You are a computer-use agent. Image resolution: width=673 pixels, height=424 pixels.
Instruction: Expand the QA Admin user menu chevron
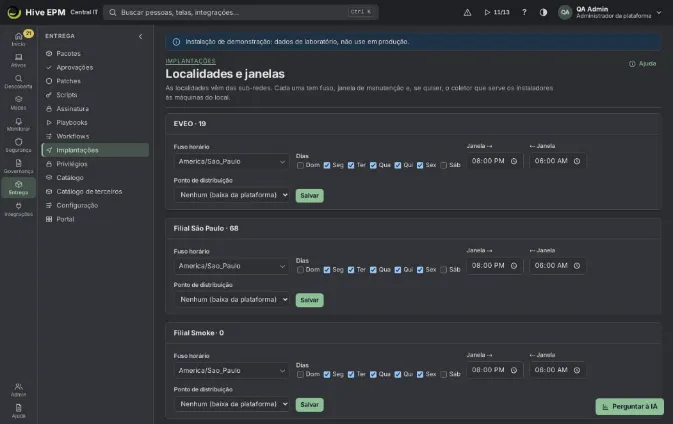click(659, 12)
